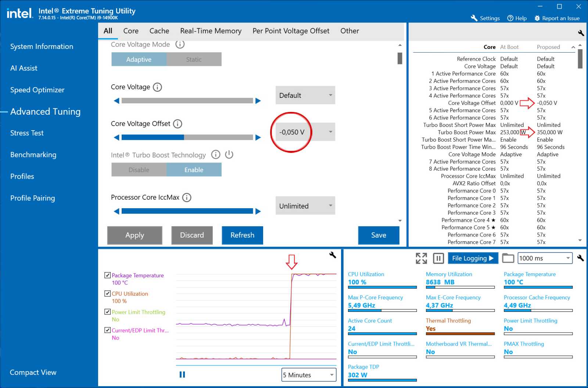588x388 pixels.
Task: Pause the graph timeline
Action: [x=182, y=374]
